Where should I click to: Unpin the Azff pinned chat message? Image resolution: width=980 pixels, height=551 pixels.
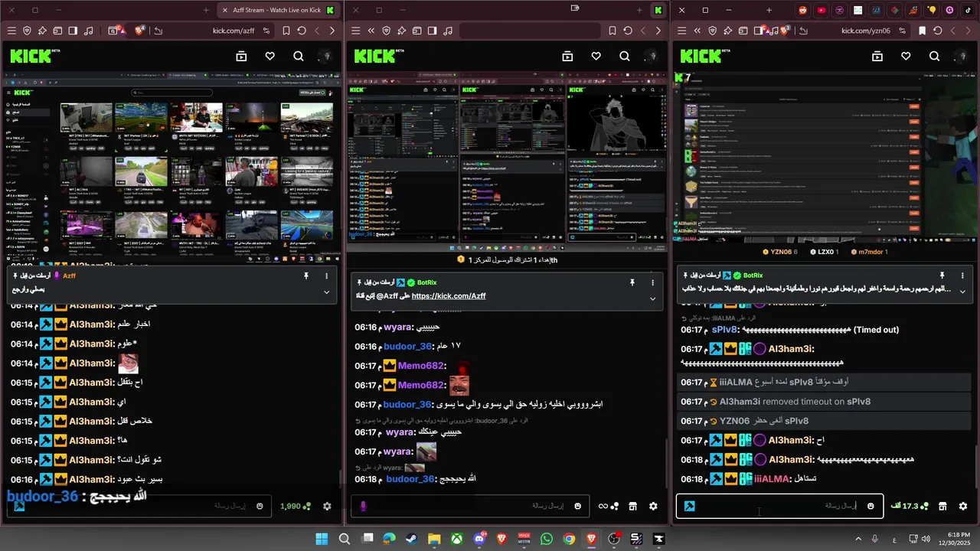tap(306, 275)
